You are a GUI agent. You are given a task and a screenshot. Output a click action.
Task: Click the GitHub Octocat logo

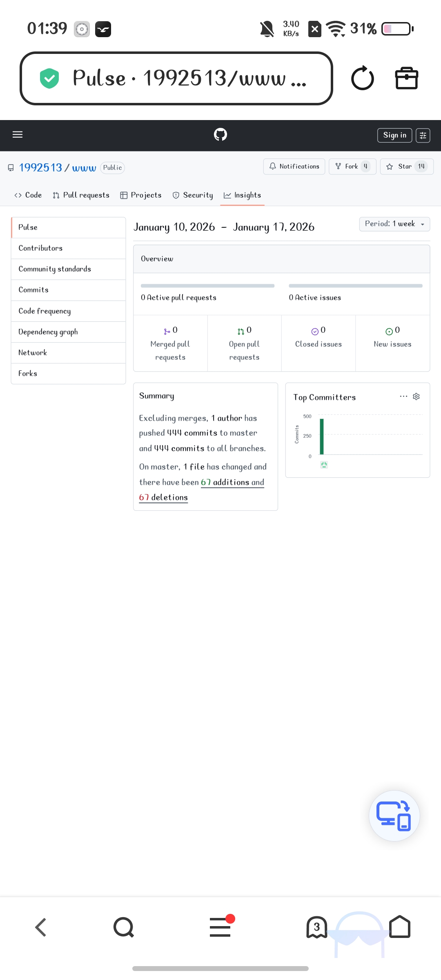tap(220, 135)
